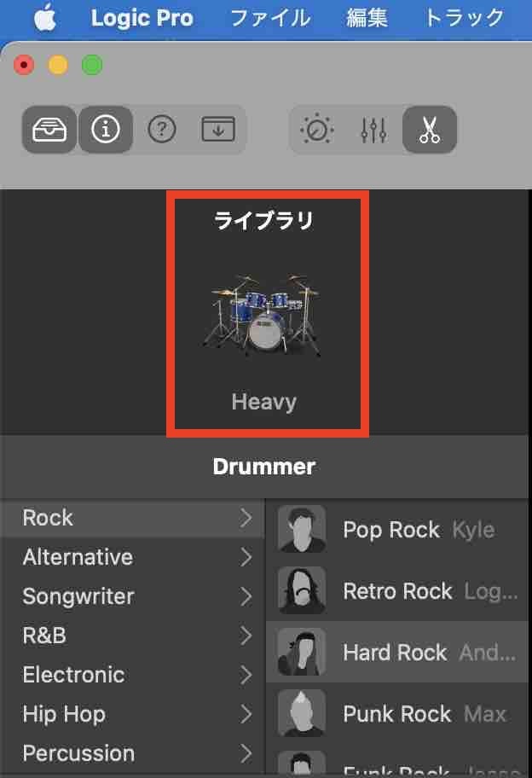
Task: Toggle the Library button in the toolbar
Action: click(x=49, y=130)
